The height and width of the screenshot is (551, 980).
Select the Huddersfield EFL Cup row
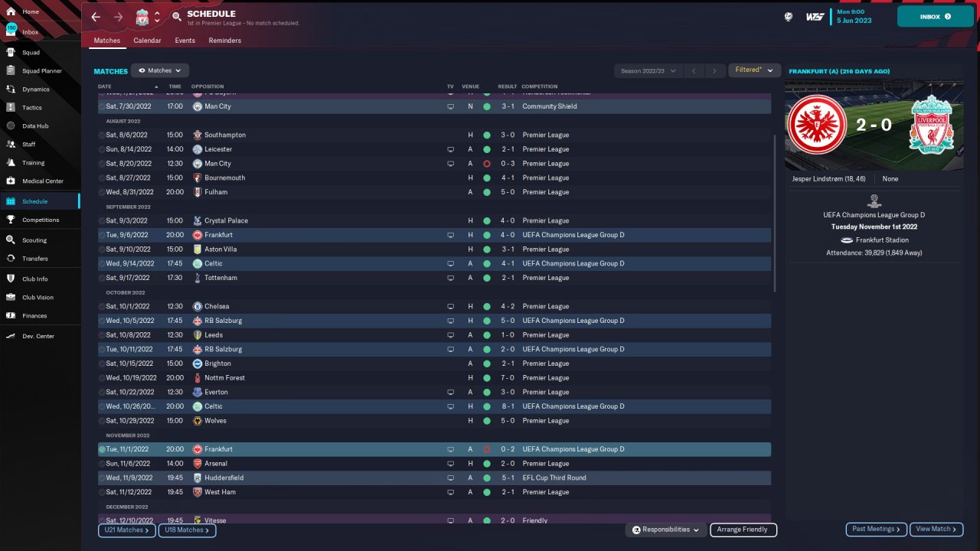click(434, 478)
